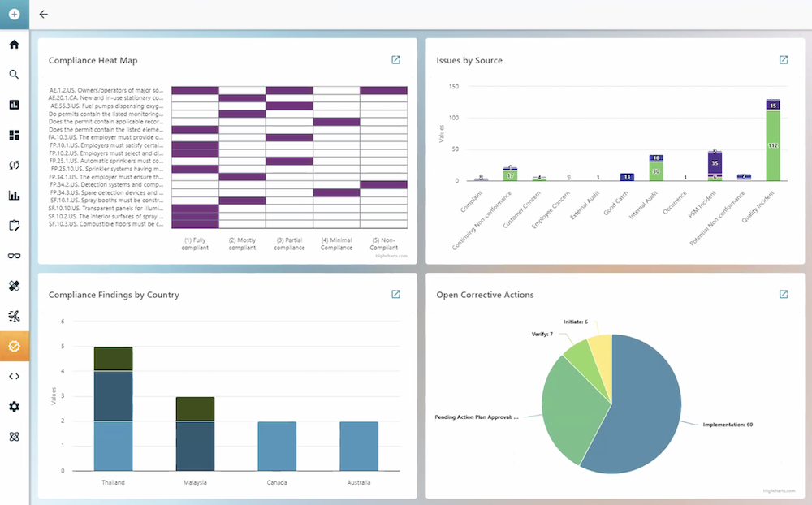Viewport: 812px width, 505px height.
Task: Click Thailand's top olive bar segment
Action: pyautogui.click(x=114, y=359)
